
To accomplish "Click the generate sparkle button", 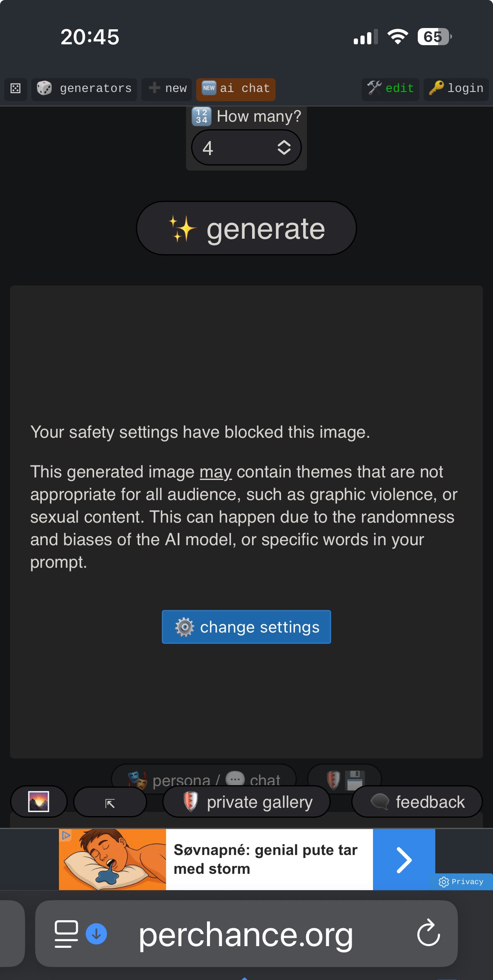I will point(246,228).
